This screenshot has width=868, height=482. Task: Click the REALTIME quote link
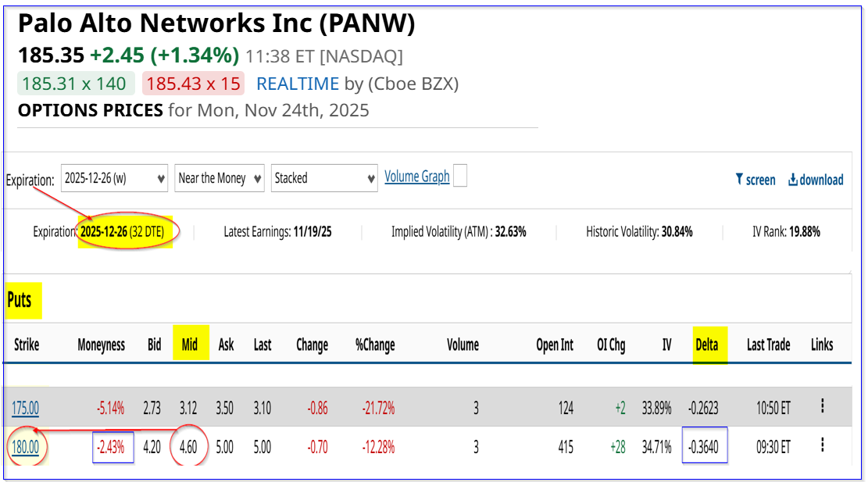coord(298,84)
